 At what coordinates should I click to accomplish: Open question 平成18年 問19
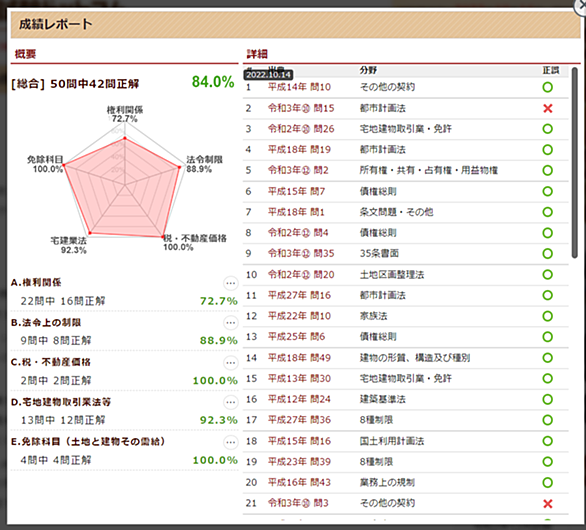click(x=299, y=150)
